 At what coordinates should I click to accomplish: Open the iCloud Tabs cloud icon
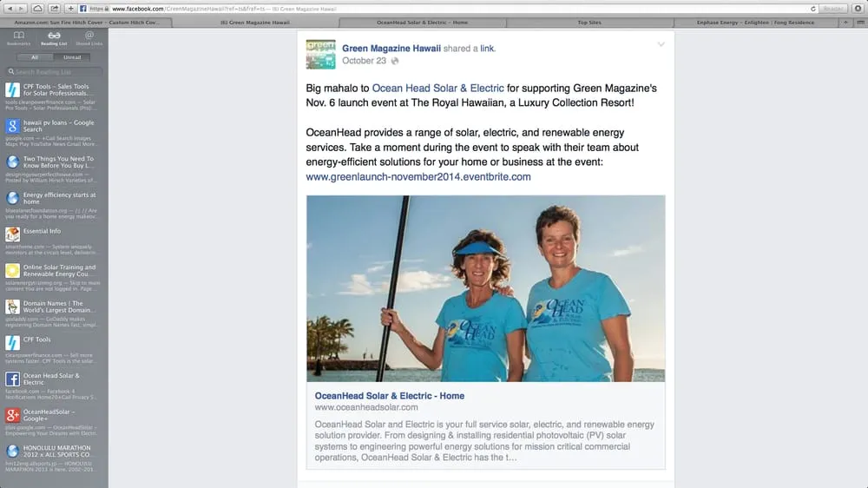[x=37, y=9]
